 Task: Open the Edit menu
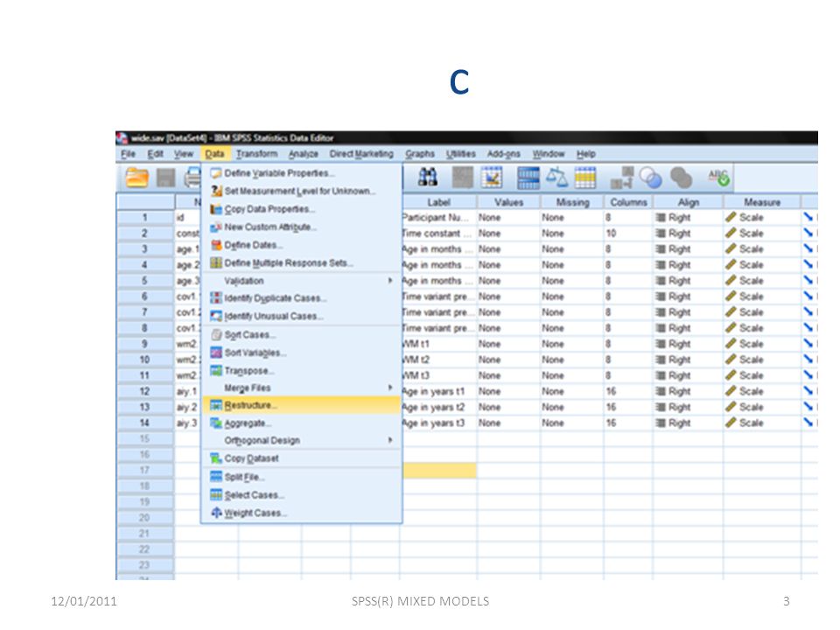(x=156, y=154)
